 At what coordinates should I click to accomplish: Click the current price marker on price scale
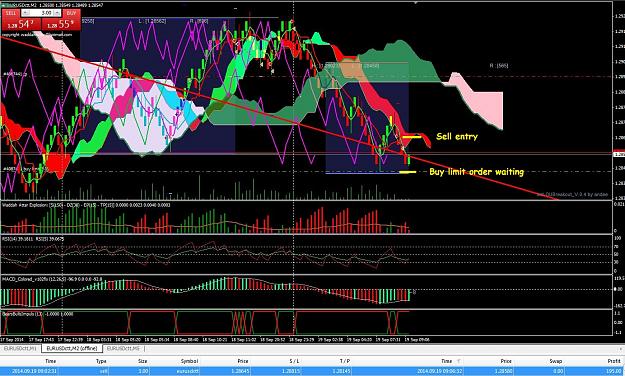coord(619,153)
